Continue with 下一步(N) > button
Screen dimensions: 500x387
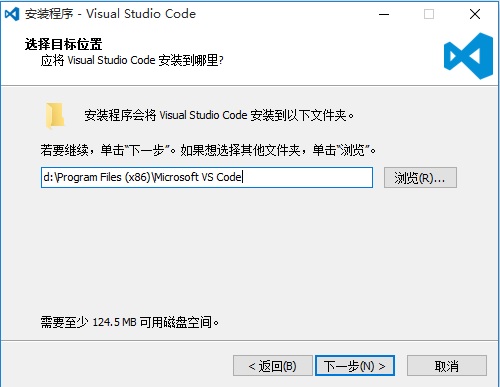click(355, 366)
